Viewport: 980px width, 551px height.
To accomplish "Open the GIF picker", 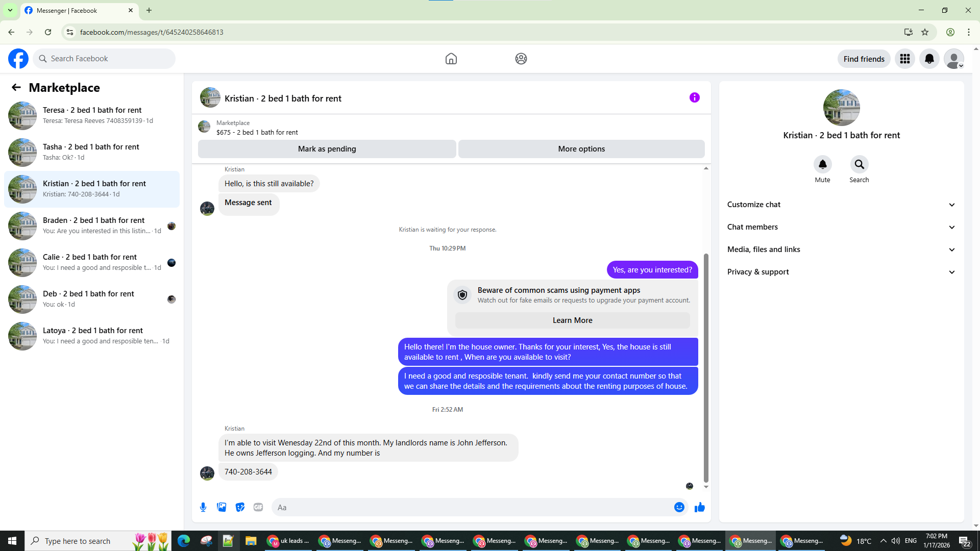I will pyautogui.click(x=258, y=507).
